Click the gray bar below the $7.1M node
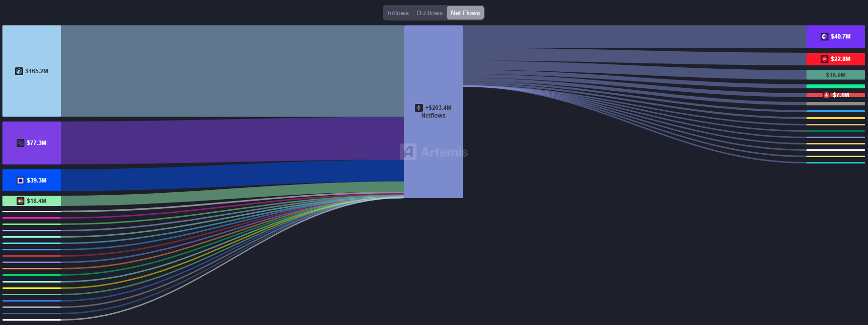This screenshot has height=325, width=868. tap(835, 103)
